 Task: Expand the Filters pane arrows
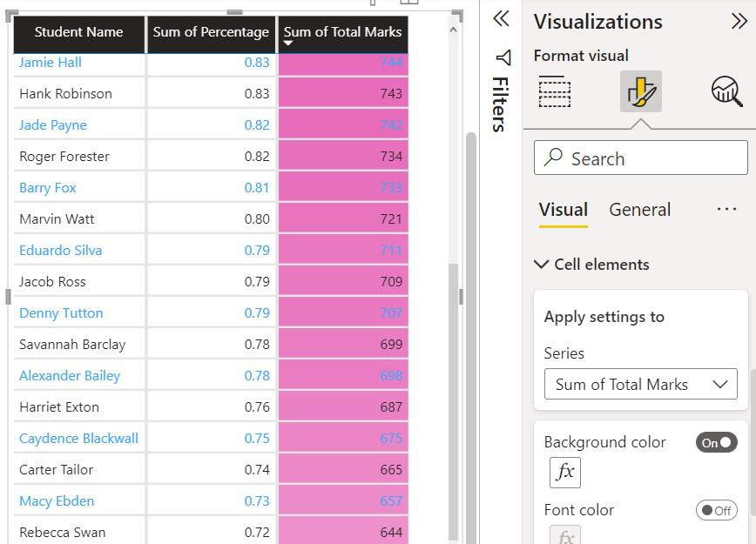pos(501,19)
